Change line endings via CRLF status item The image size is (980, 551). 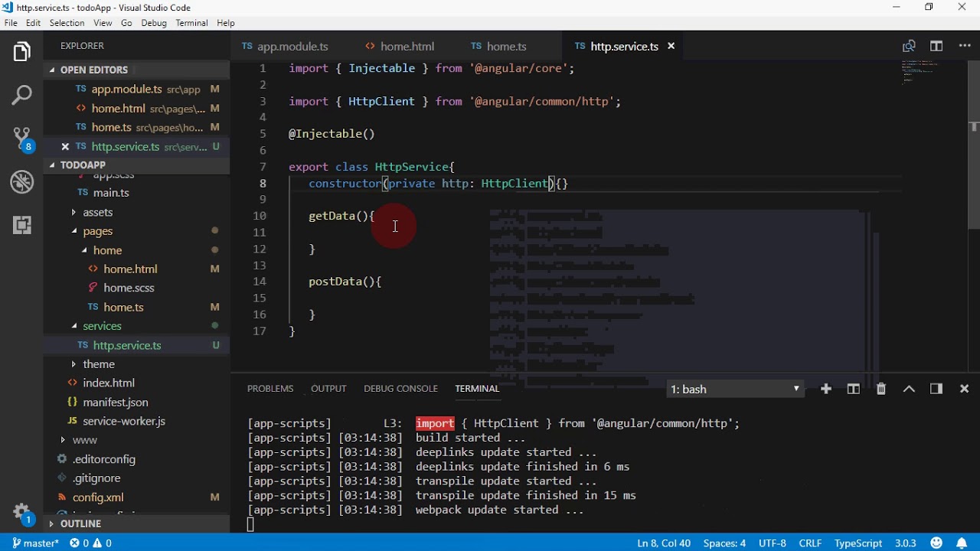tap(810, 543)
